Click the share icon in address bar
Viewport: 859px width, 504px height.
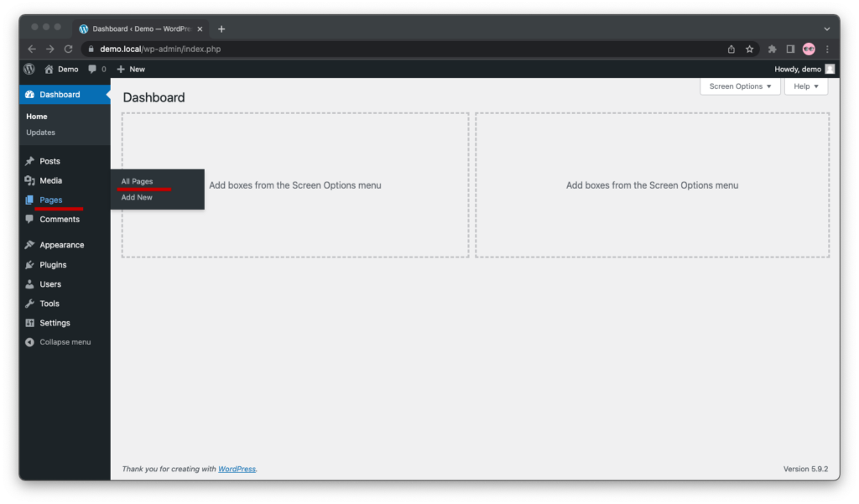coord(731,49)
